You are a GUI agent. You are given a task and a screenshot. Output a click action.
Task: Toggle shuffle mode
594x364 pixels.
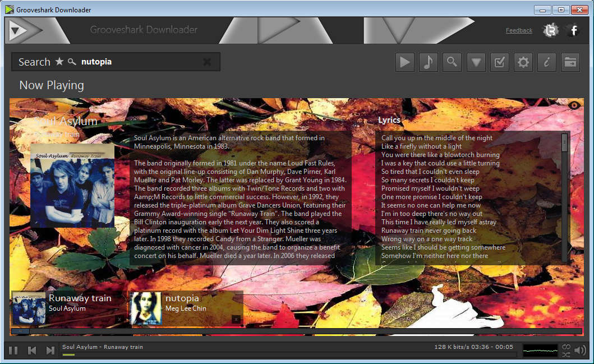[566, 354]
